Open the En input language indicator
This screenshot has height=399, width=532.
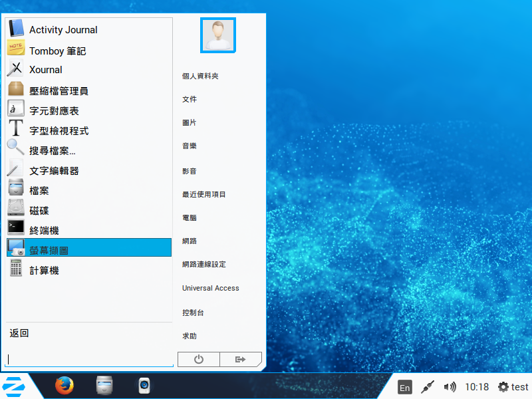(x=405, y=387)
